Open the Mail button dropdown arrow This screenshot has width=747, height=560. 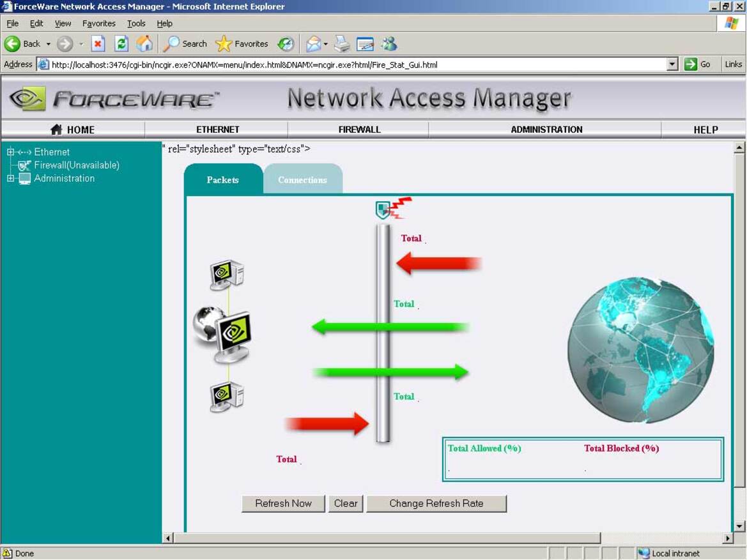[x=325, y=44]
